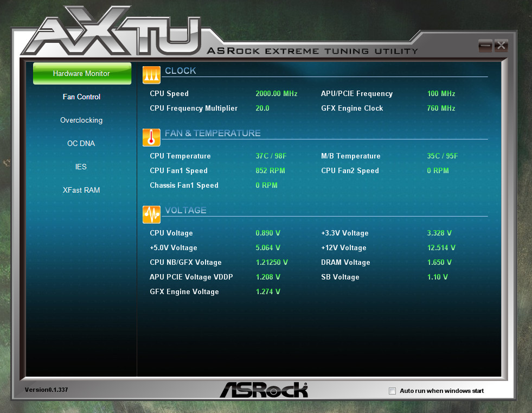This screenshot has height=413, width=532.
Task: Close the AXTU utility window
Action: (x=501, y=45)
